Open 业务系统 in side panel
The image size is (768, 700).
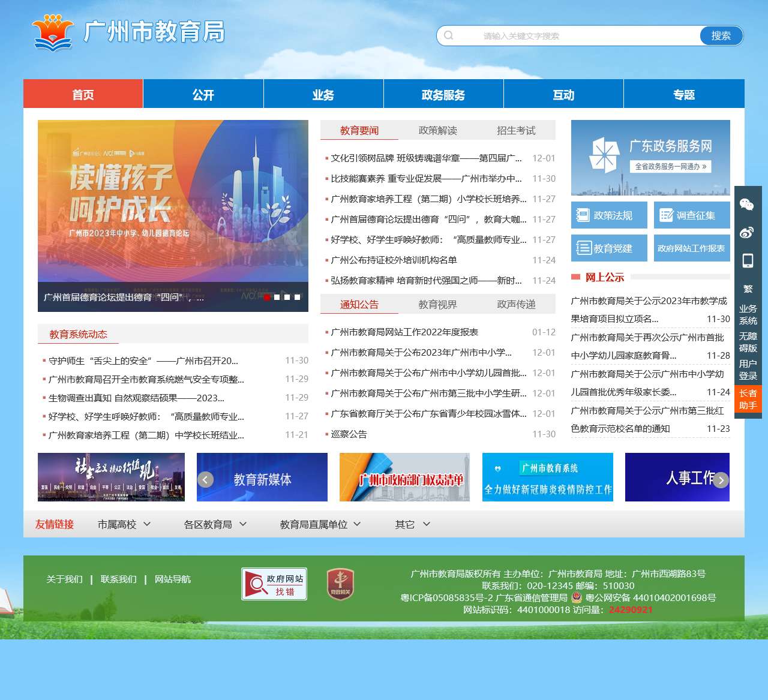point(748,314)
